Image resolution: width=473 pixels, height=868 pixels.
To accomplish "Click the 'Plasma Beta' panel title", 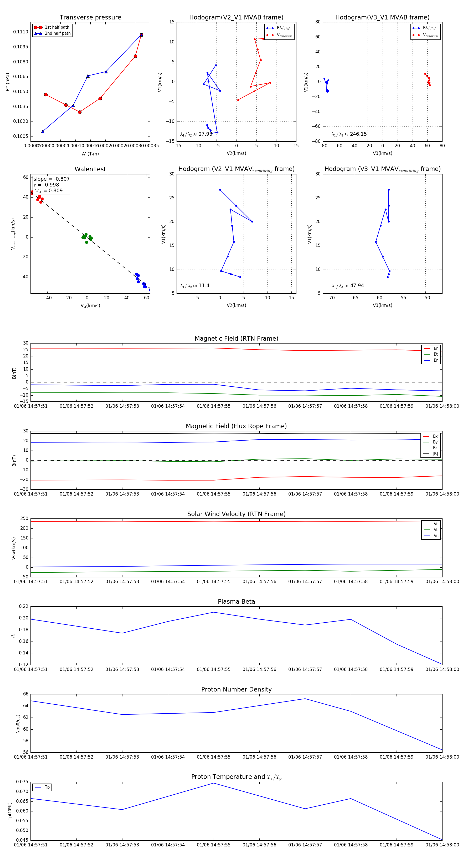I will pyautogui.click(x=236, y=602).
